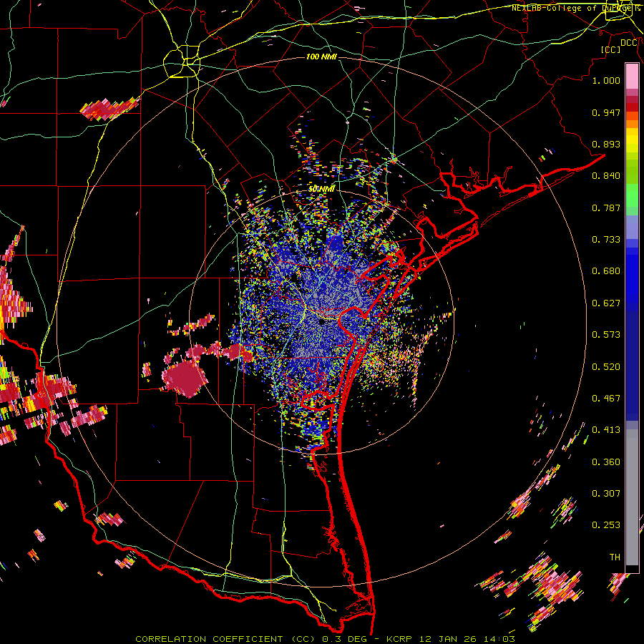Screen dimensions: 644x644
Task: Click the [CC] units label
Action: (610, 49)
